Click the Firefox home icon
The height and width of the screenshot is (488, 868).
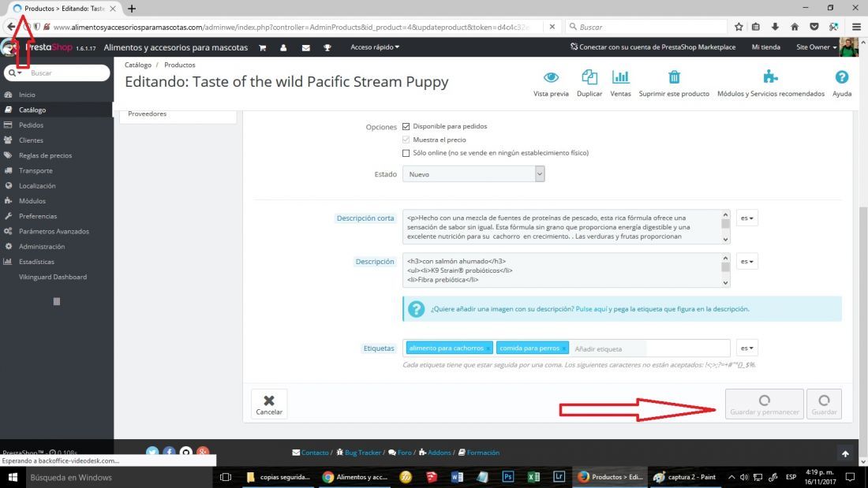[795, 27]
